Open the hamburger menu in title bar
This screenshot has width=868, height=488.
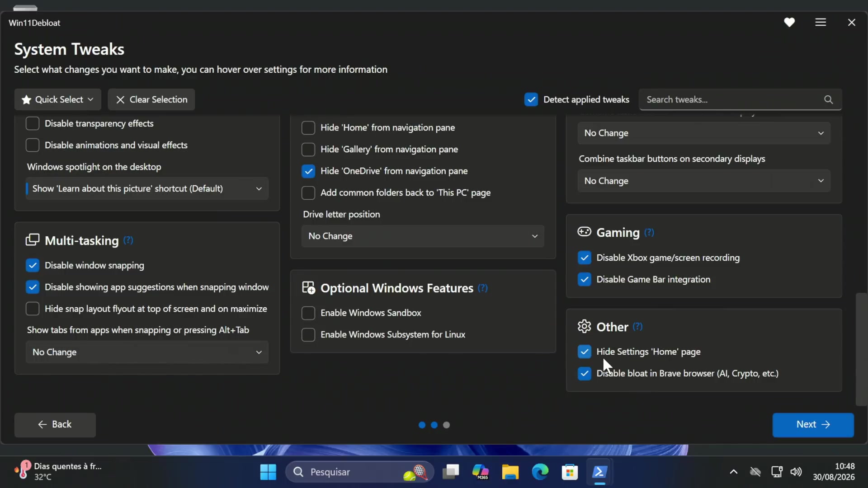[821, 22]
